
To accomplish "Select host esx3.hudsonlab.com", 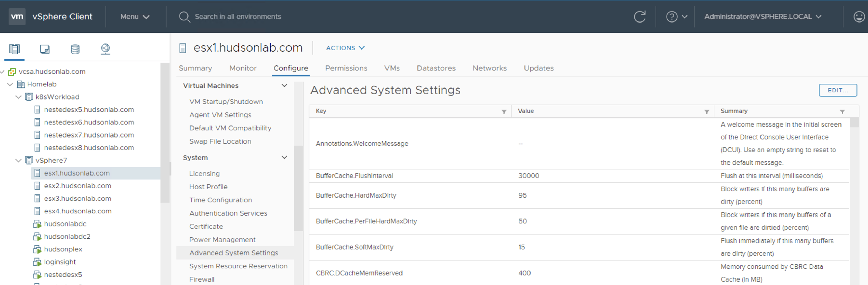I will [78, 199].
